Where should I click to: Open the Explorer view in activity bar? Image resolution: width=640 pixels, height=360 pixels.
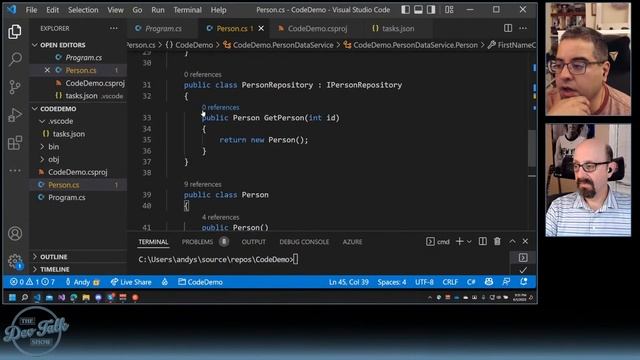[15, 31]
